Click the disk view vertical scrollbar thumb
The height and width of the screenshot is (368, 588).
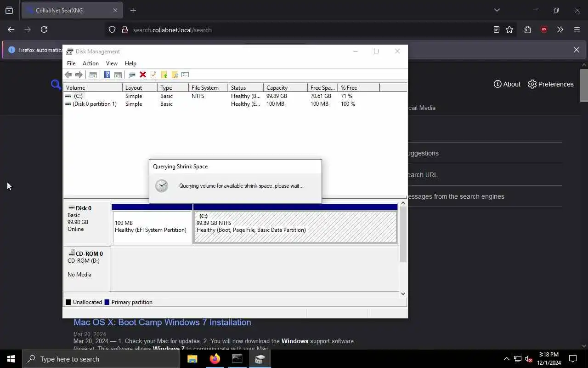(403, 235)
